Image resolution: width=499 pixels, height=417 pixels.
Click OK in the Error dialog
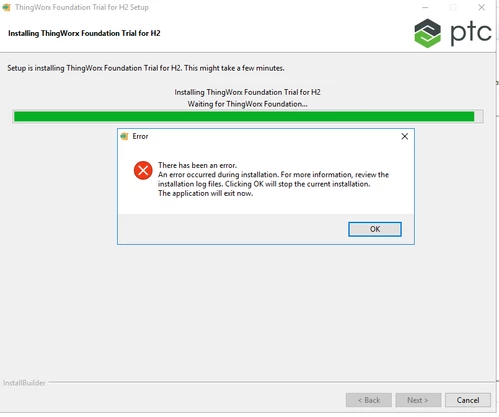375,229
